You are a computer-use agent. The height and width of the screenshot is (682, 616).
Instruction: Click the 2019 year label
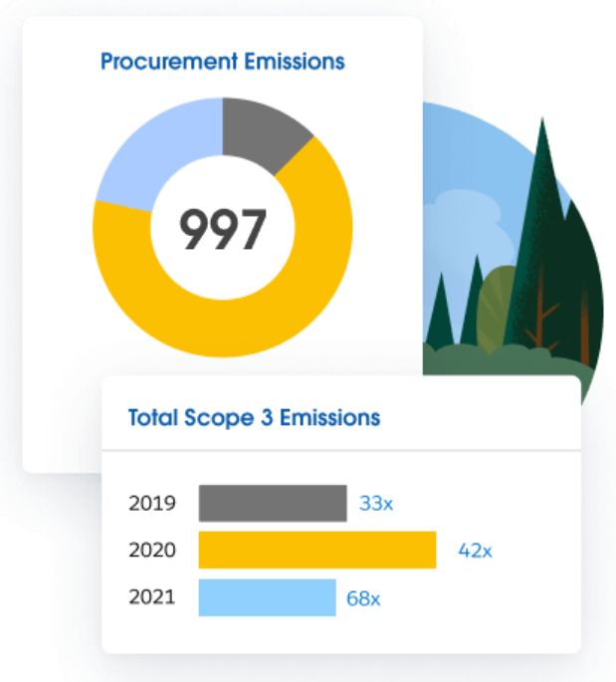(152, 503)
